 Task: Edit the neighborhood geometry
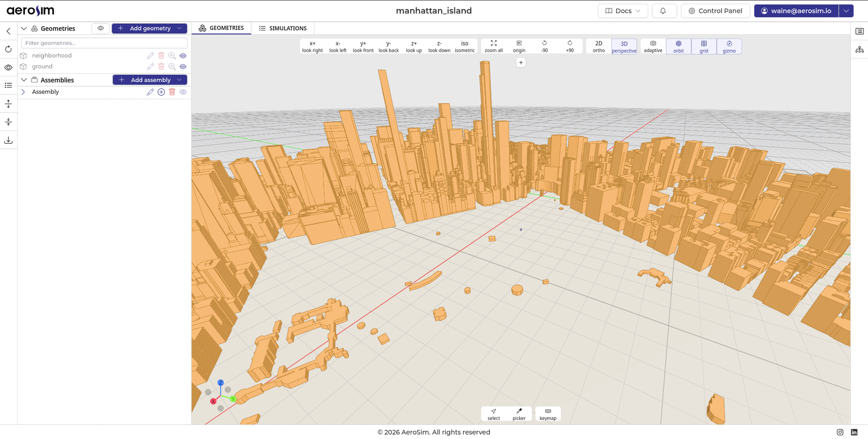tap(150, 55)
